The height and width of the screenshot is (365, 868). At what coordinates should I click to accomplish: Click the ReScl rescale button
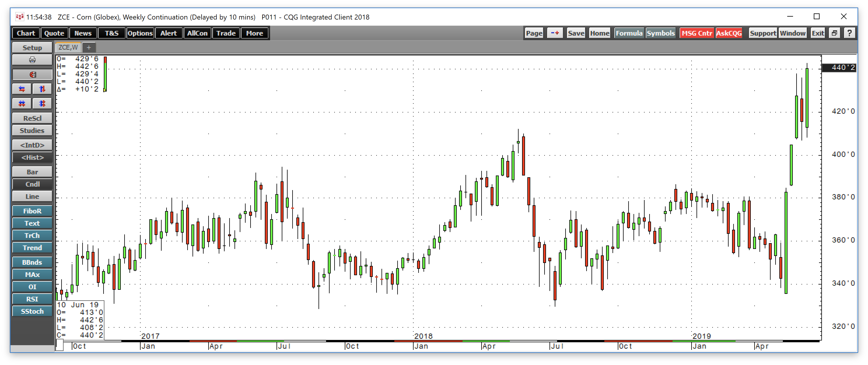(32, 118)
